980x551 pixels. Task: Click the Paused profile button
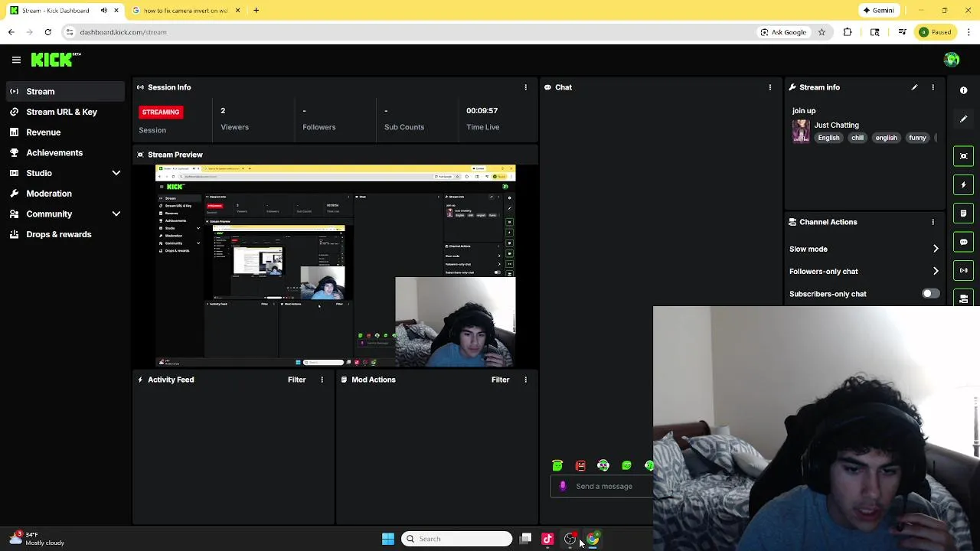[x=936, y=32]
